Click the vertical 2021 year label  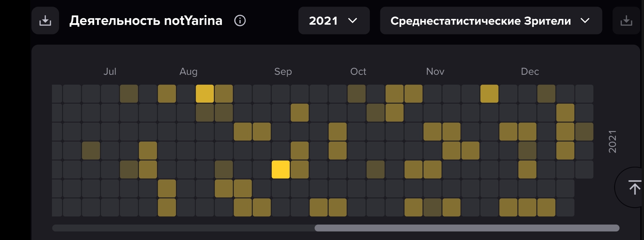pos(612,141)
